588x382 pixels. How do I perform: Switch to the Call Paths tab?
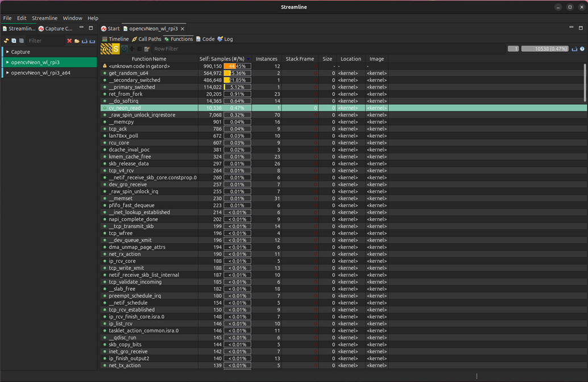147,39
